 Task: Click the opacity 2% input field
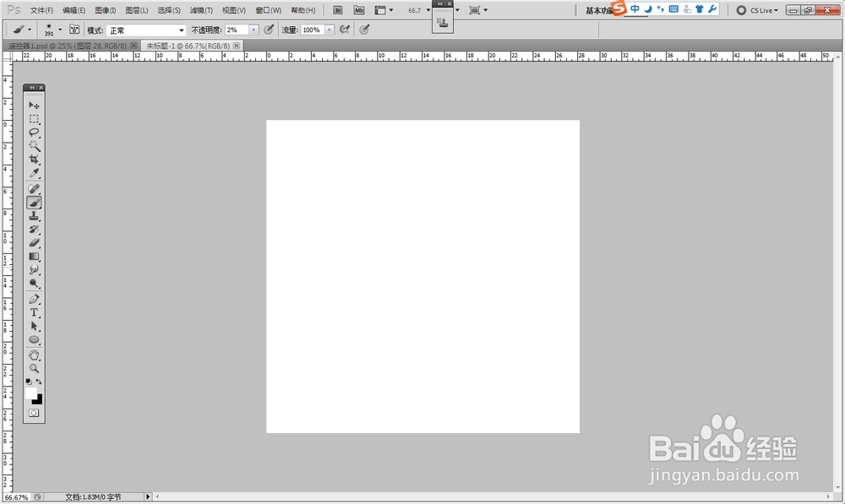pos(237,30)
